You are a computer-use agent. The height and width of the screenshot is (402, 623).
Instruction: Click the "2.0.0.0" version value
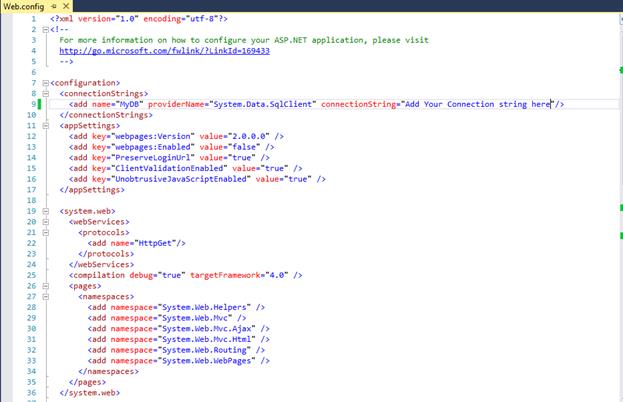pyautogui.click(x=249, y=136)
